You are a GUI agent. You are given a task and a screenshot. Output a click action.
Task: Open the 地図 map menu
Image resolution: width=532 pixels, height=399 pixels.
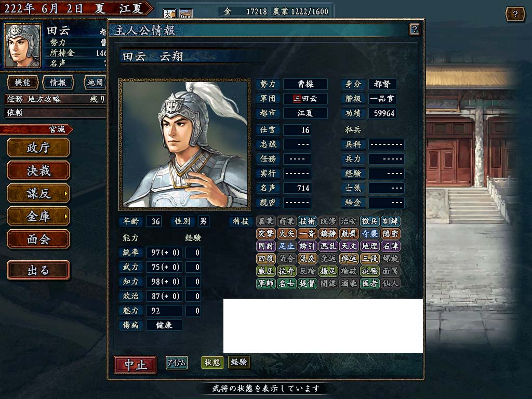click(95, 83)
